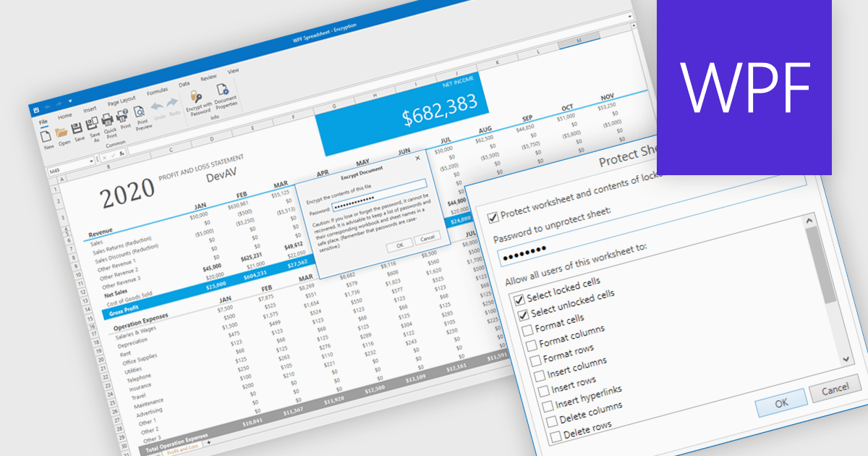Switch to the Home ribbon tab
Viewport: 868px width, 456px height.
(65, 115)
